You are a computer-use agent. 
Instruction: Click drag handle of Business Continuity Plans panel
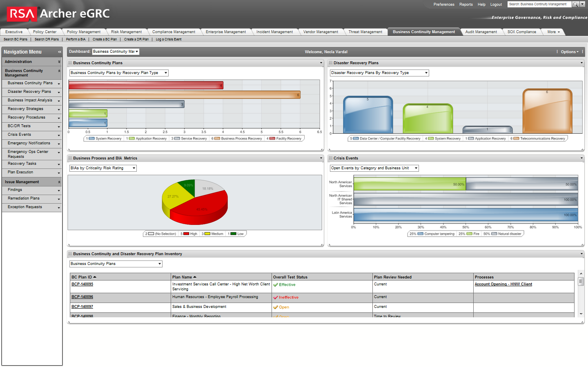click(x=70, y=63)
